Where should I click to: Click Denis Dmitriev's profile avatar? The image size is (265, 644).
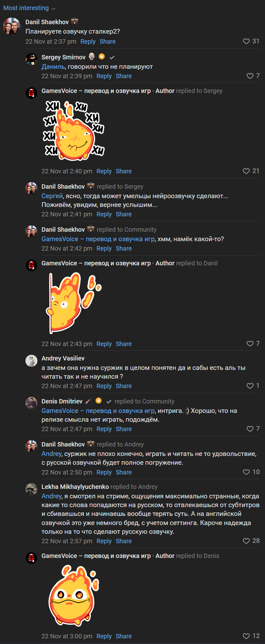coord(31,403)
